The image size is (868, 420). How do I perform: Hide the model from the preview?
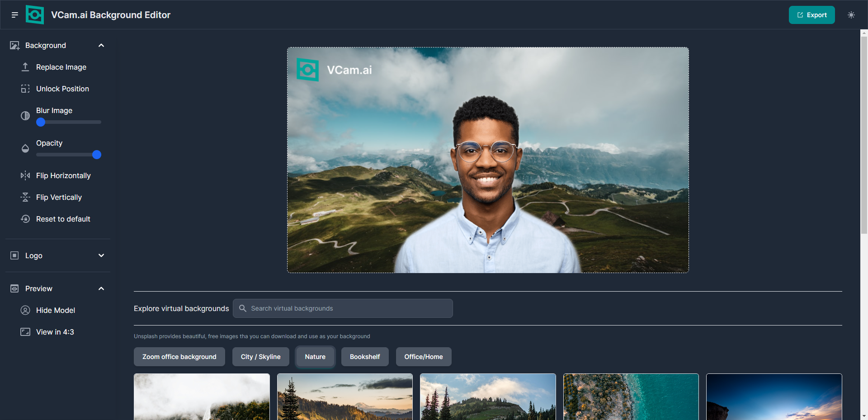[x=55, y=310]
